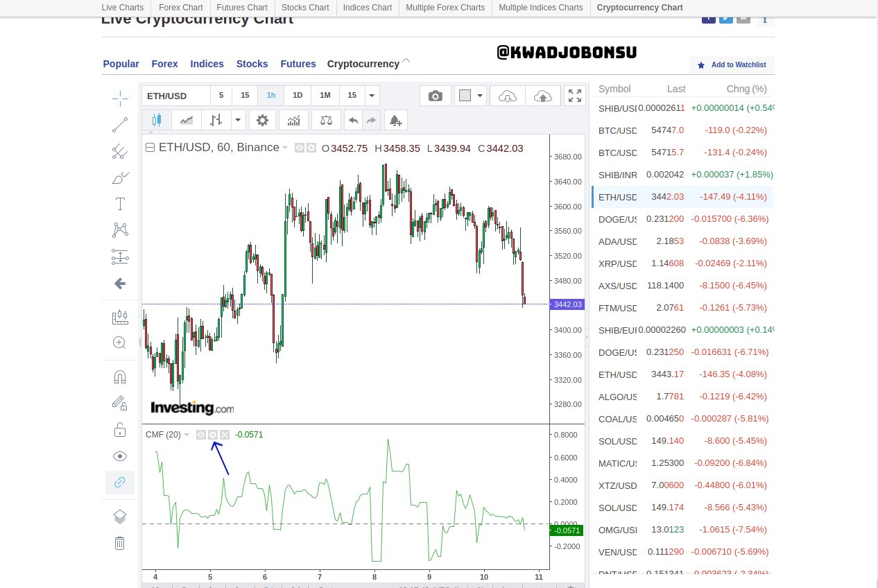
Task: Select the trend line drawing tool
Action: click(x=120, y=125)
